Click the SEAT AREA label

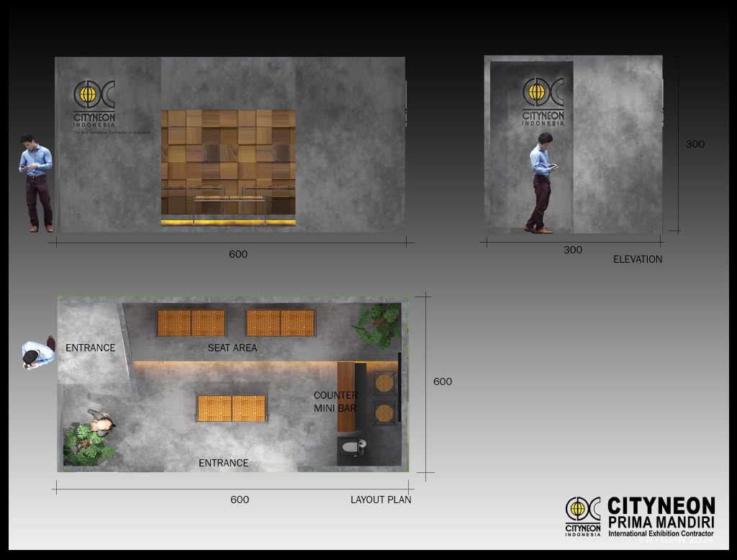click(232, 348)
